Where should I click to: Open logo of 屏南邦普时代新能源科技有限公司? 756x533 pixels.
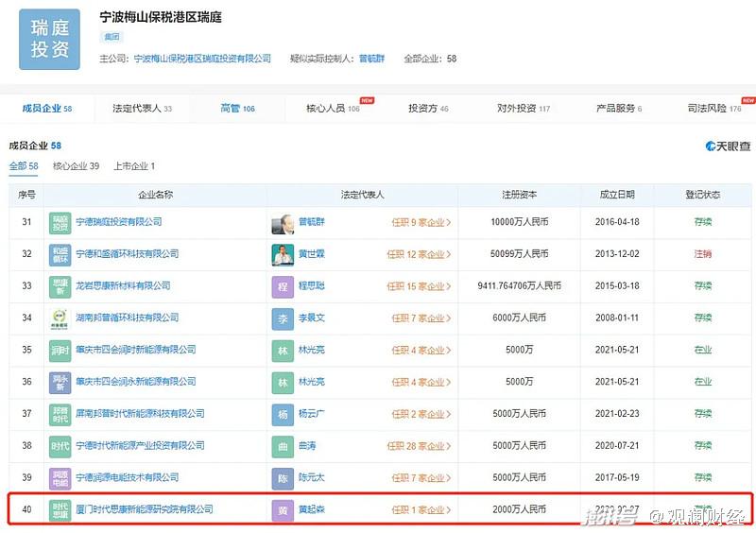(x=60, y=414)
